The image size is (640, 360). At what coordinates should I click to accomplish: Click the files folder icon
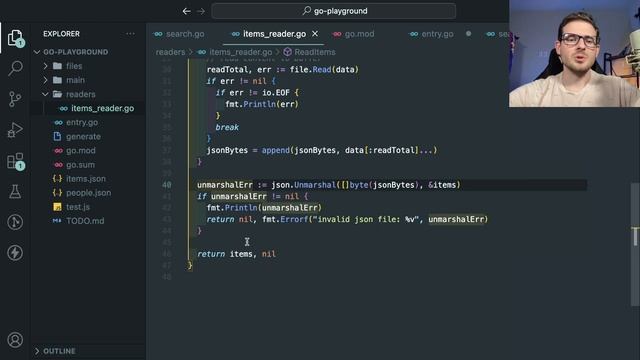pos(58,66)
